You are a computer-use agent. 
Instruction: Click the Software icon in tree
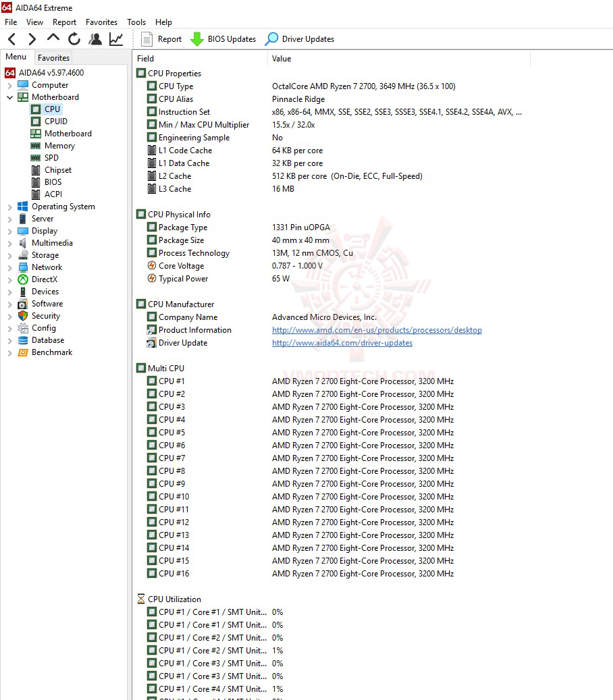(23, 304)
